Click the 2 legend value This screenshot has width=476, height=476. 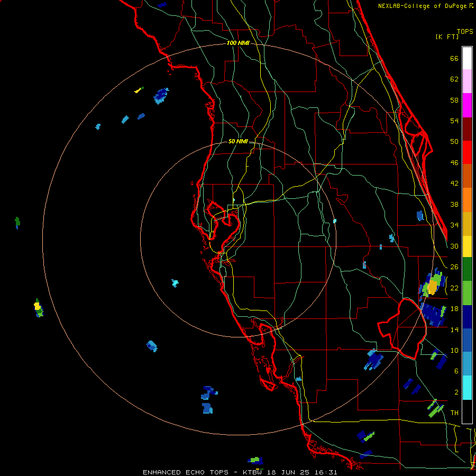coord(456,392)
